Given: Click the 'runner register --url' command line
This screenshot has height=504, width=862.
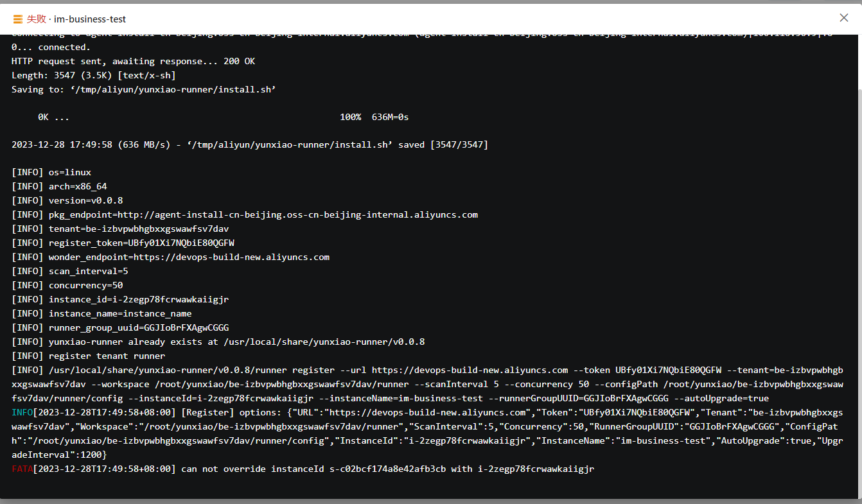Looking at the screenshot, I should [427, 385].
